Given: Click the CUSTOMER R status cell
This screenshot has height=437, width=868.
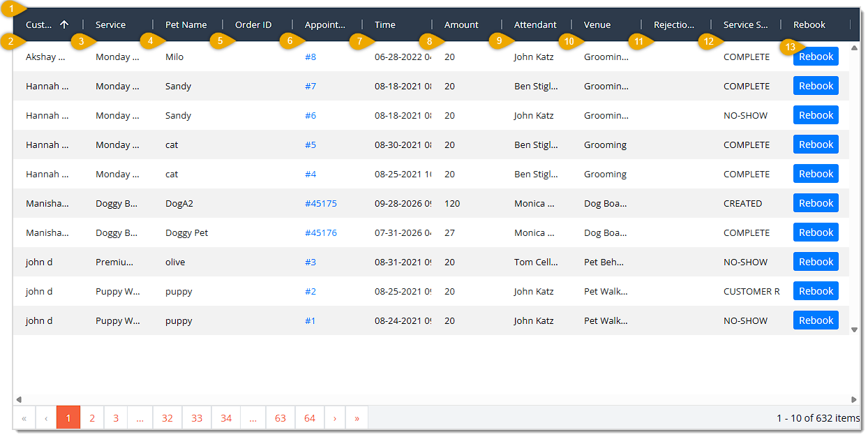Looking at the screenshot, I should pyautogui.click(x=751, y=291).
